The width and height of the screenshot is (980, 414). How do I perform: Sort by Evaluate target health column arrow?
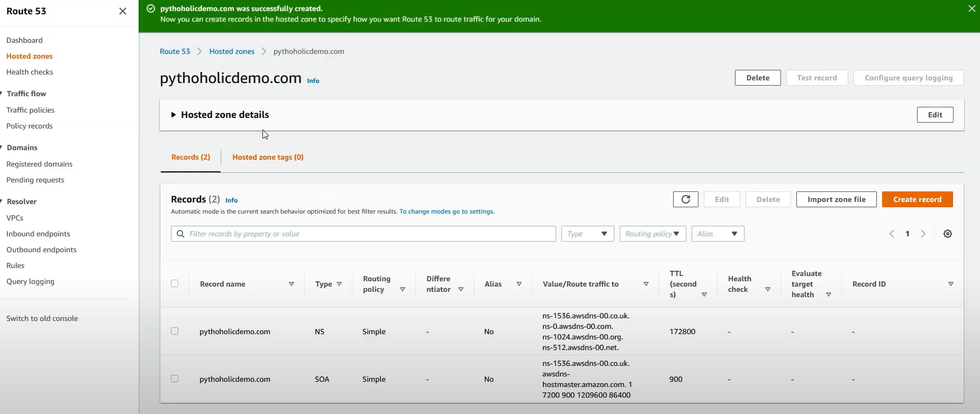click(x=829, y=295)
